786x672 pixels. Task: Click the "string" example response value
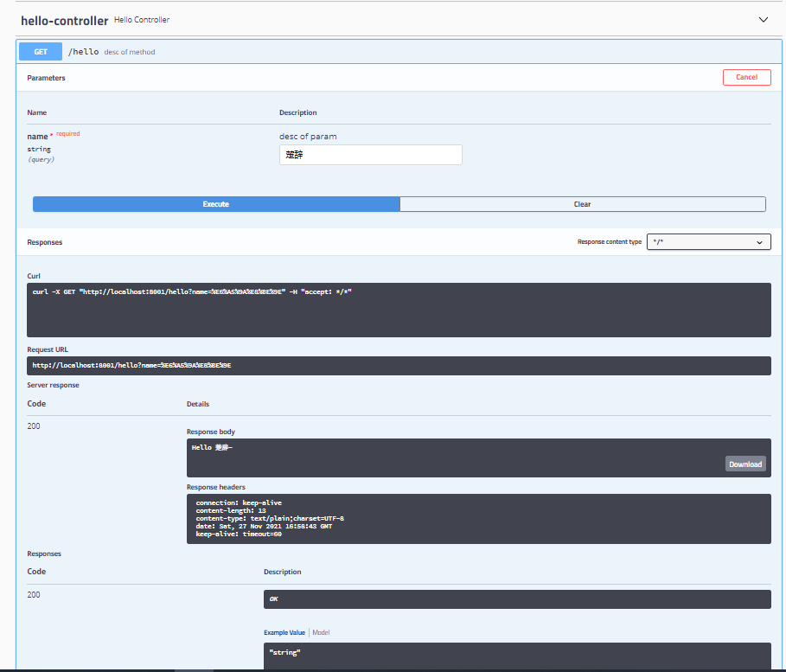point(516,652)
